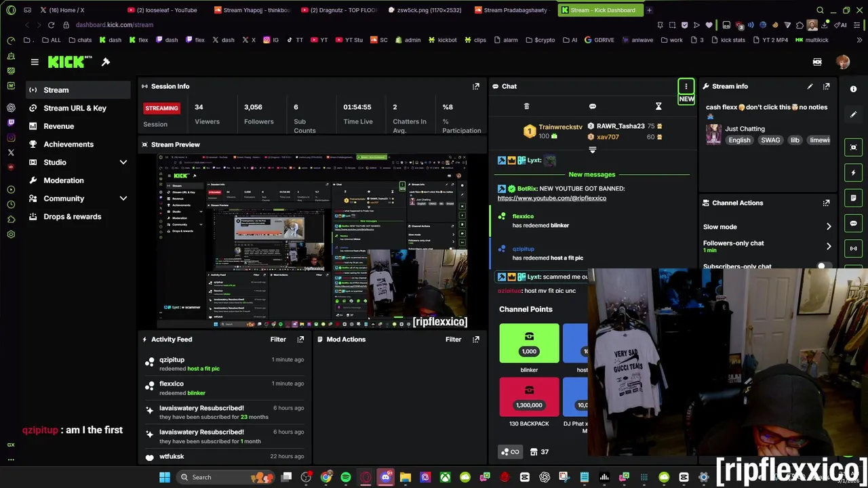Click qzipitup in the Activity Feed
This screenshot has width=868, height=488.
pos(172,360)
